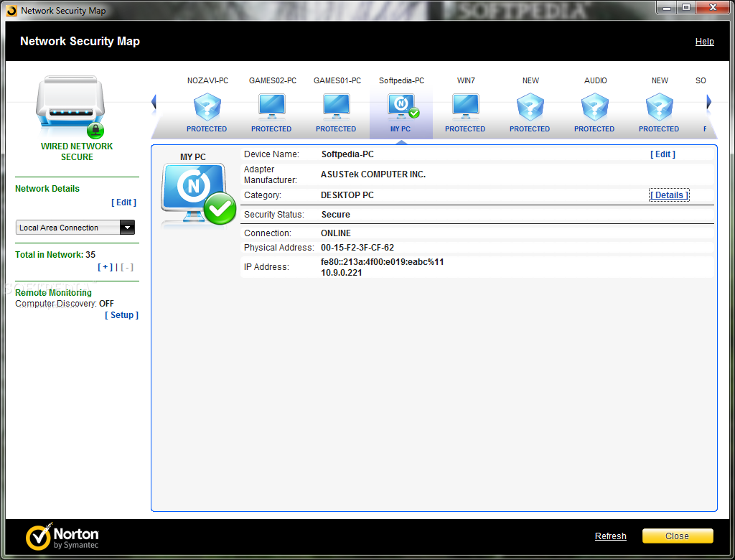Close window with red X button
The height and width of the screenshot is (560, 735).
(713, 7)
